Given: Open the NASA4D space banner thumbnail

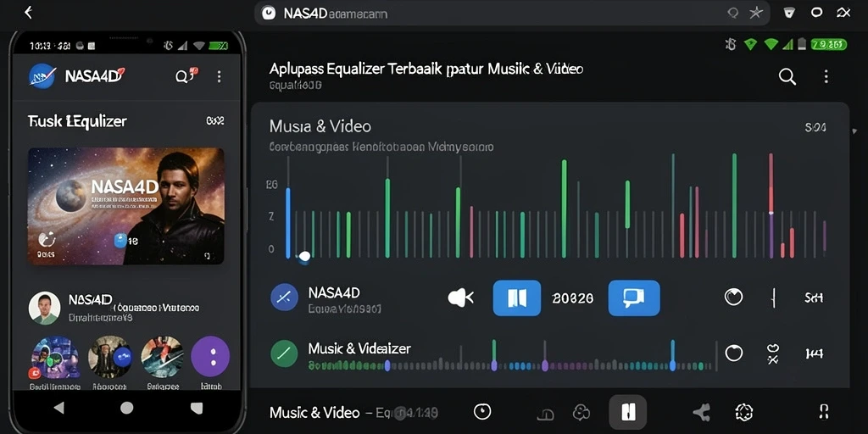Looking at the screenshot, I should pyautogui.click(x=126, y=206).
